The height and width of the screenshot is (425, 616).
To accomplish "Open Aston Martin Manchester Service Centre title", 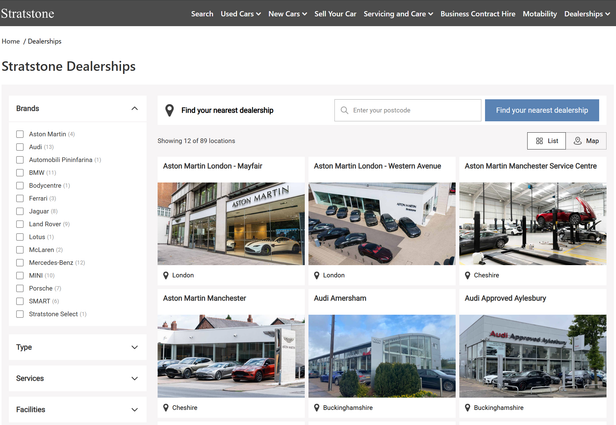I will coord(530,166).
